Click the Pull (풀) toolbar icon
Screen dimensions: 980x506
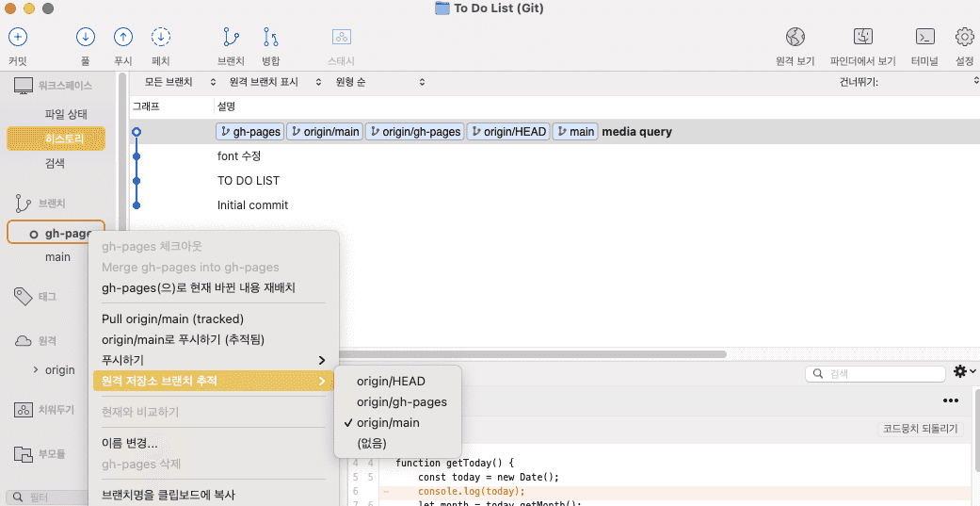pyautogui.click(x=86, y=38)
